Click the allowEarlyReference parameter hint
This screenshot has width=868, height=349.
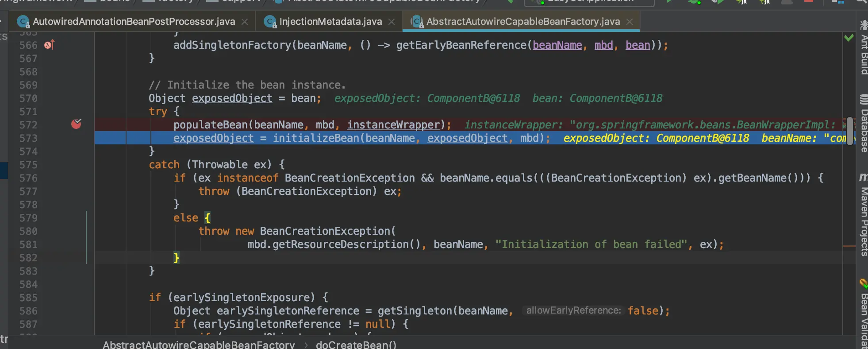click(x=573, y=310)
